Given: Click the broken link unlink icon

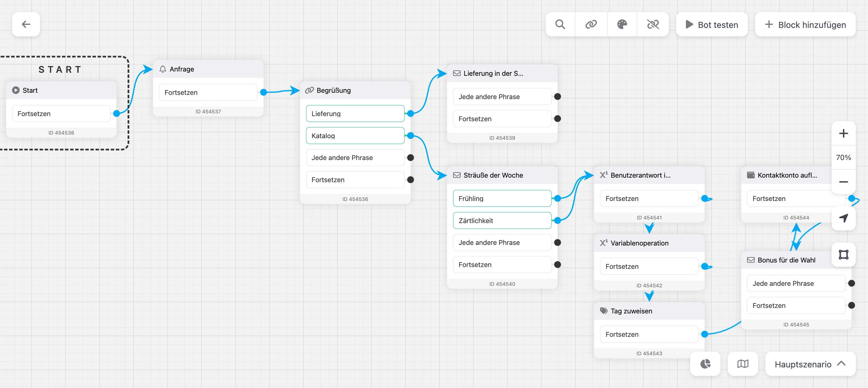Looking at the screenshot, I should pyautogui.click(x=653, y=24).
